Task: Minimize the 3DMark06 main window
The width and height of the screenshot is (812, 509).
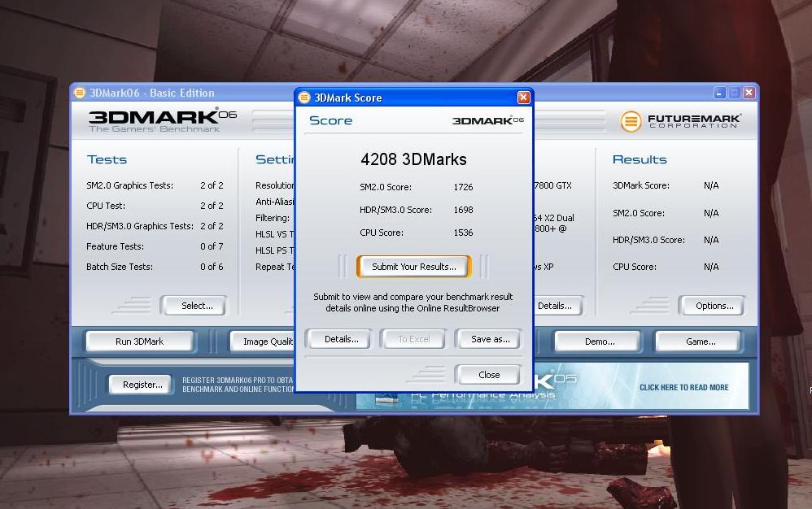Action: pyautogui.click(x=719, y=94)
